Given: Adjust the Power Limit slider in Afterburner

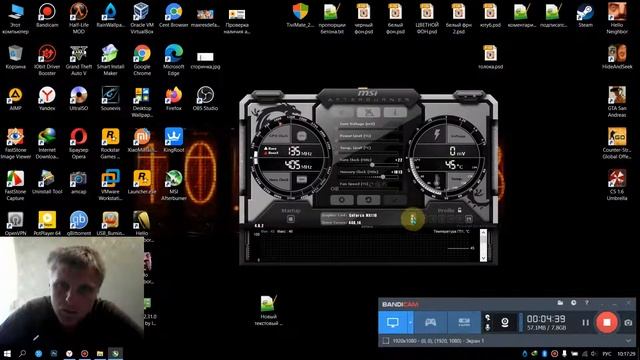Looking at the screenshot, I should pyautogui.click(x=369, y=140).
